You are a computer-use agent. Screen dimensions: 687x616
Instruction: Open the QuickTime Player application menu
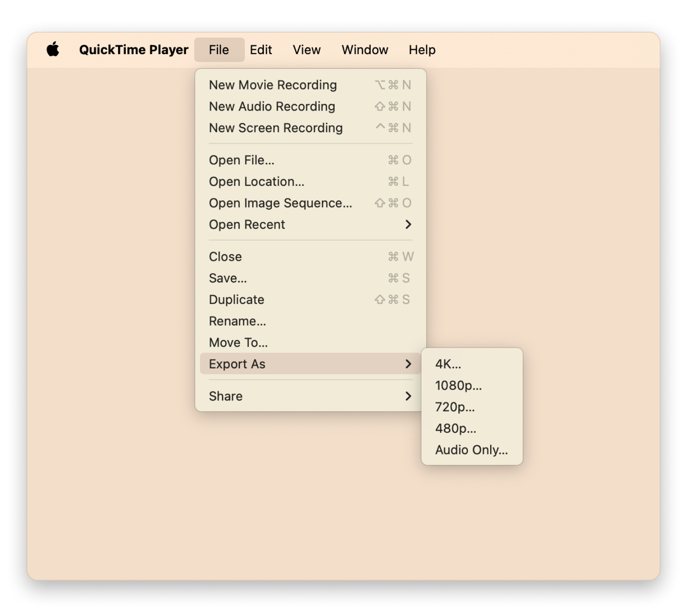(133, 50)
